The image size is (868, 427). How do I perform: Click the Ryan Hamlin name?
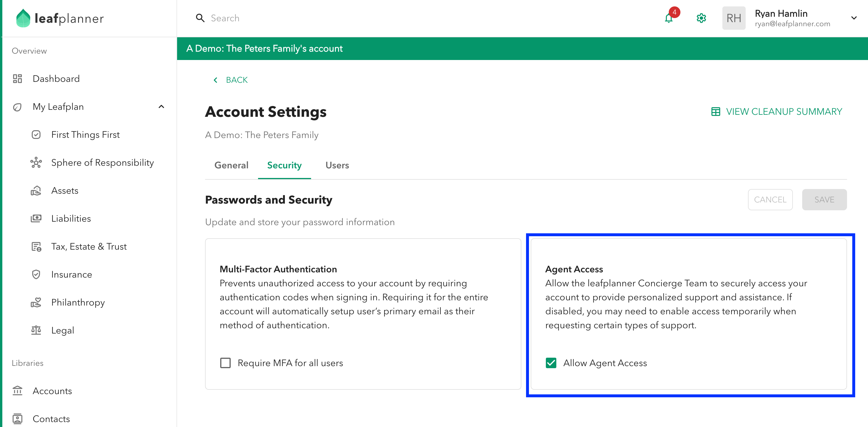(781, 13)
